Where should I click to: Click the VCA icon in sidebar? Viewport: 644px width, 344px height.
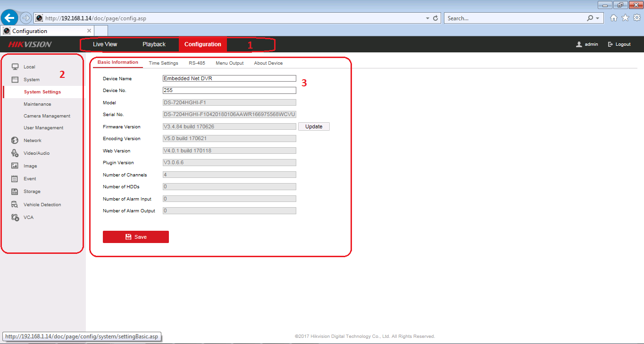pos(15,217)
